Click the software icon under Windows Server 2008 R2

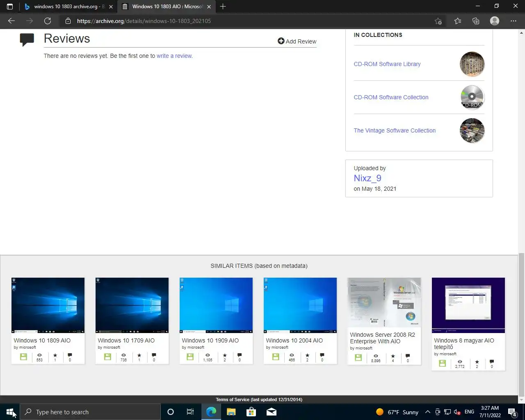coord(358,358)
